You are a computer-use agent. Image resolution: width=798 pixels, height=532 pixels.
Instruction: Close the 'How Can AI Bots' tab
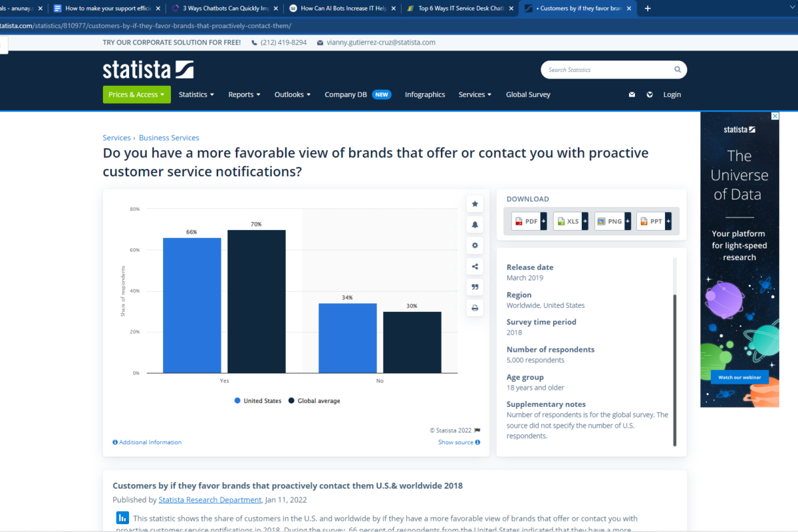pos(393,9)
